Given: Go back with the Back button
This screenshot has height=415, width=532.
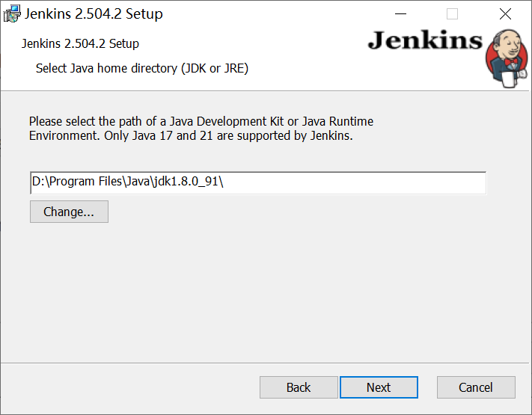Looking at the screenshot, I should [x=299, y=387].
